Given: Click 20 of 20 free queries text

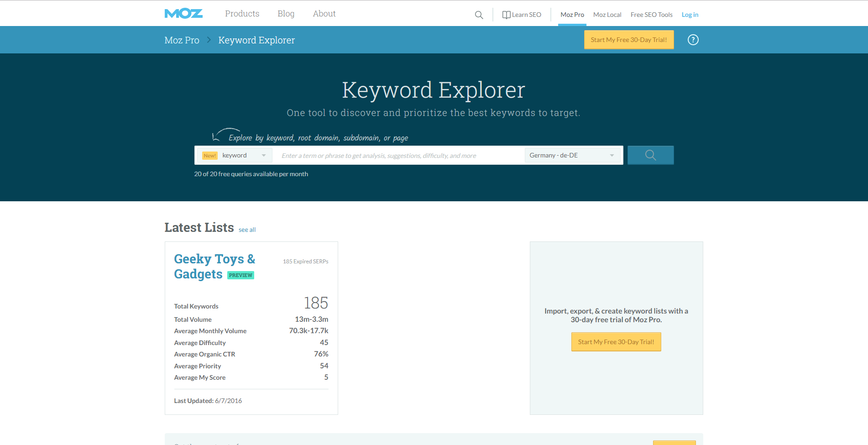Looking at the screenshot, I should click(251, 174).
